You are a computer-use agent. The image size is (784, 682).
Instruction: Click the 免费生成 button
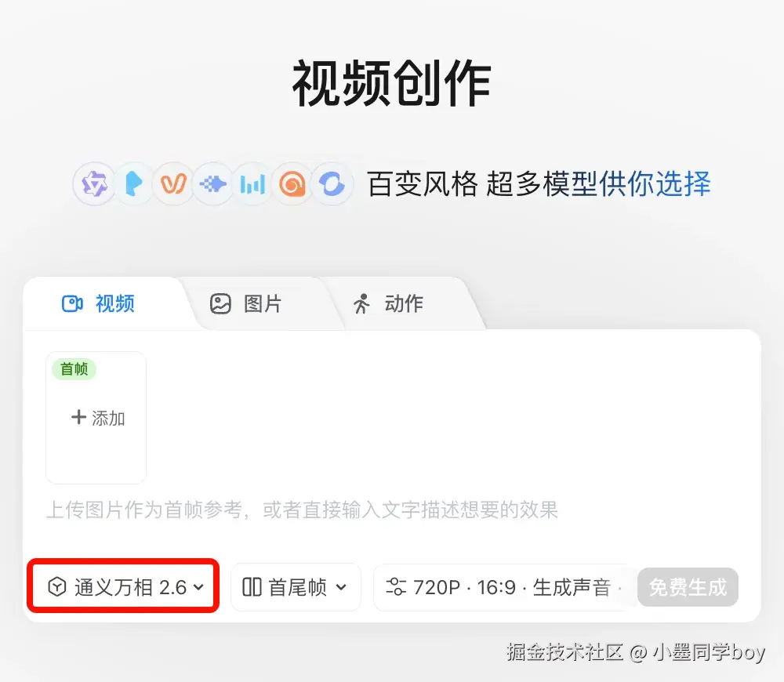[x=688, y=587]
